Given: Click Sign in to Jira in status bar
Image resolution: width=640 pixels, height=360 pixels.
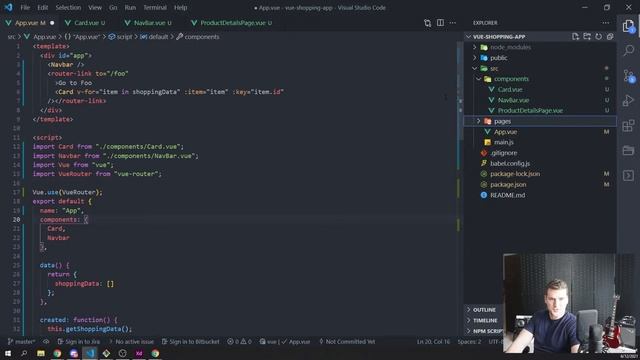Looking at the screenshot, I should click(79, 342).
